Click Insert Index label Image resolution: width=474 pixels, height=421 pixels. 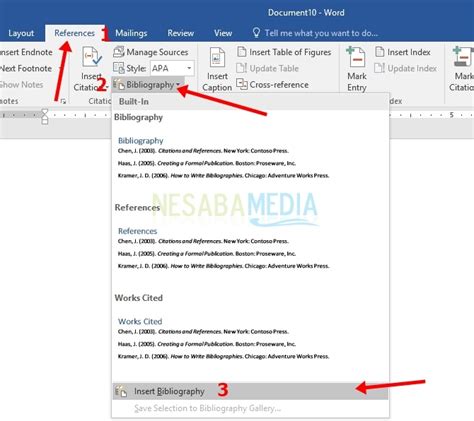[x=409, y=52]
